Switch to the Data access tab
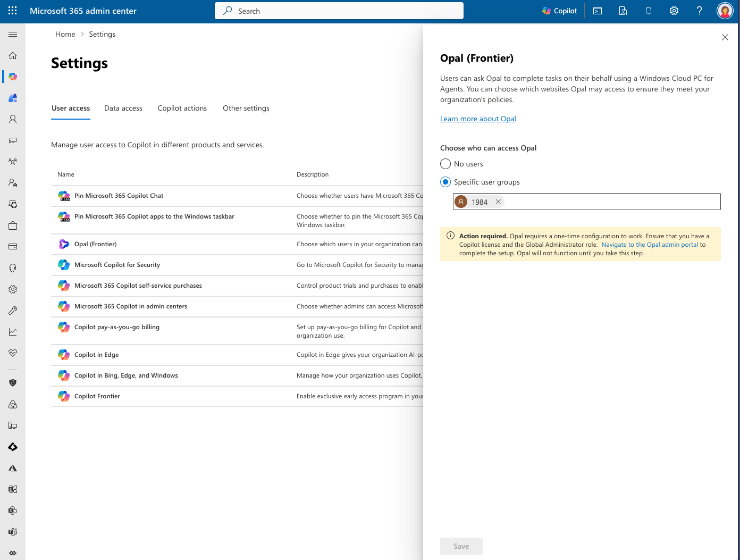 tap(123, 108)
